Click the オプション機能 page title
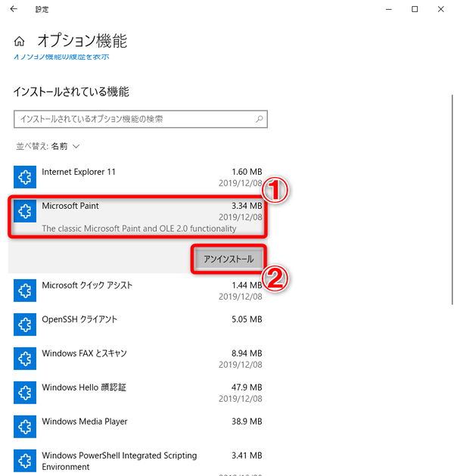 tap(82, 41)
